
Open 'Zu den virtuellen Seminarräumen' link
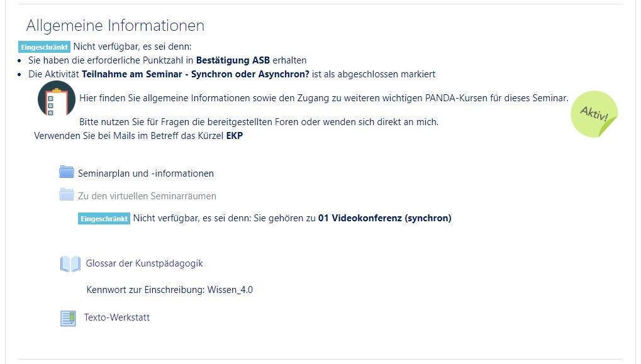coord(147,196)
